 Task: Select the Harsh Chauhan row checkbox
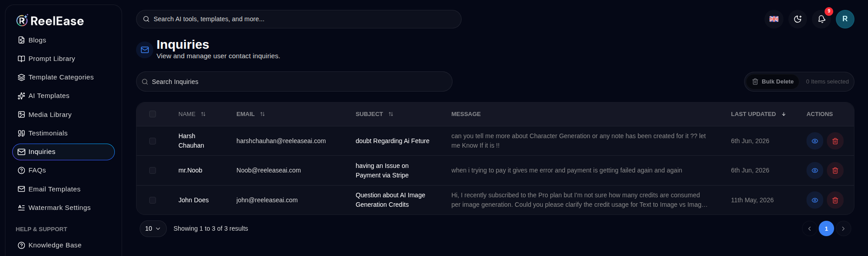click(152, 141)
